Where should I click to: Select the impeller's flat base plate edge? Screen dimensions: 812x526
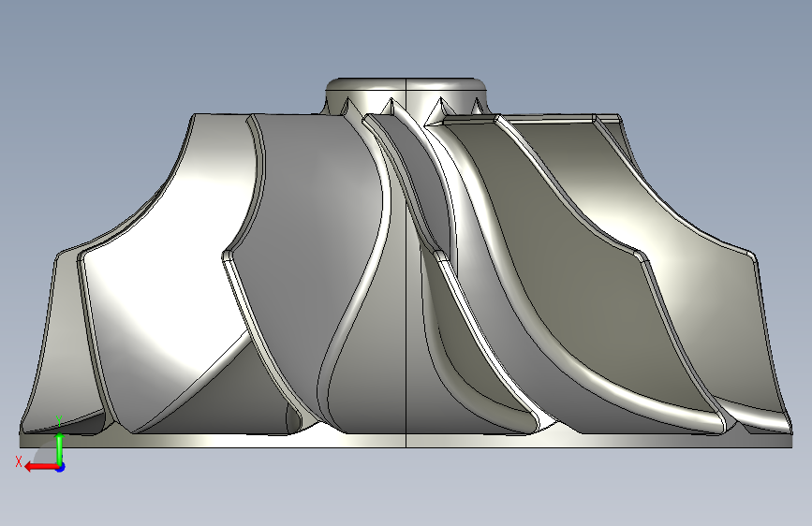click(406, 441)
